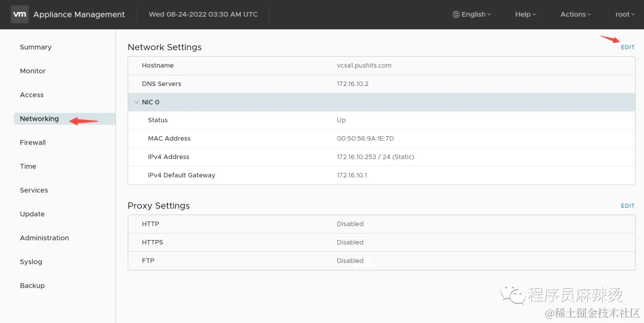Open Services in the sidebar

click(34, 190)
